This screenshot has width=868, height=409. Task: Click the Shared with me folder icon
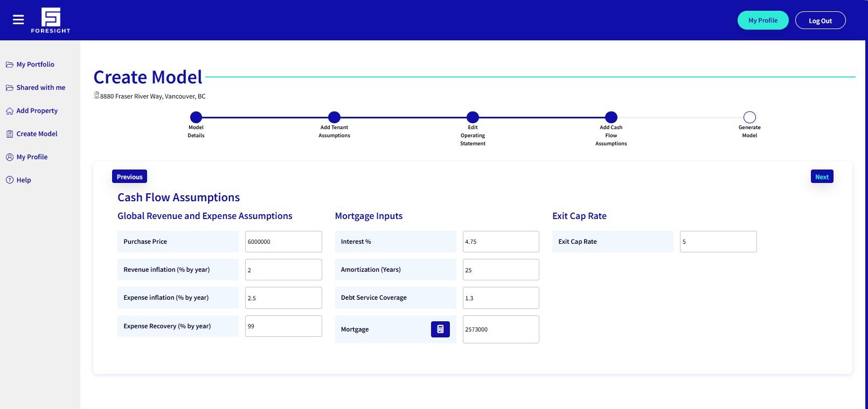(x=10, y=88)
